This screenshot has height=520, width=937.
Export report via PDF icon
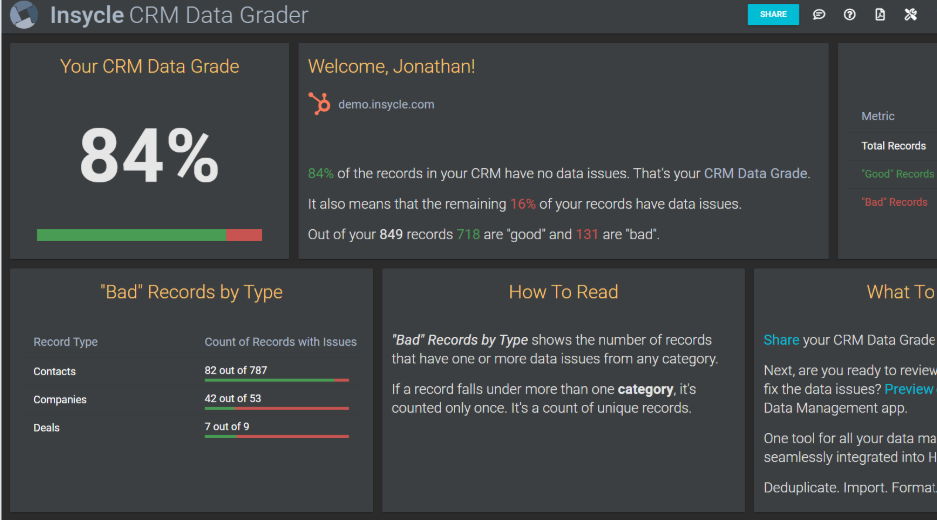pos(880,15)
